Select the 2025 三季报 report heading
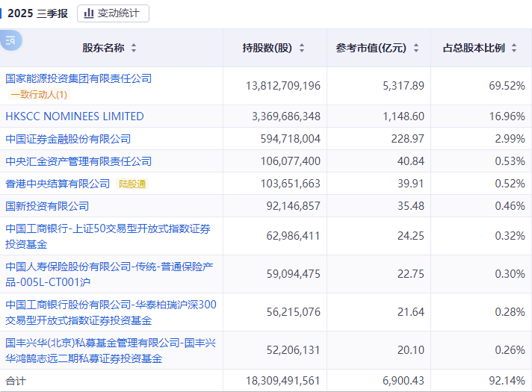The image size is (532, 392). pos(37,13)
